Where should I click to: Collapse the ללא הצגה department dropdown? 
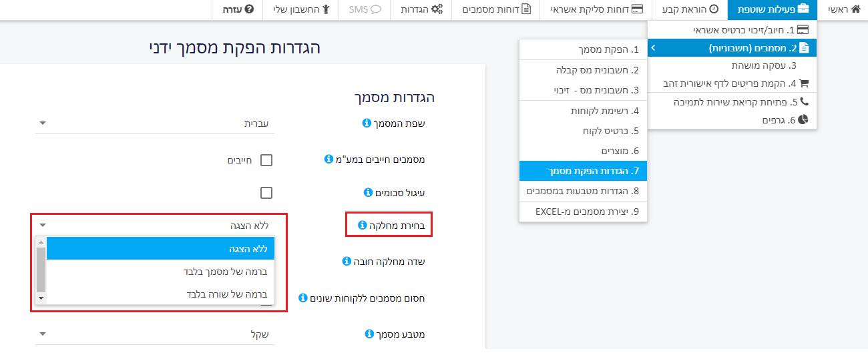click(x=154, y=226)
